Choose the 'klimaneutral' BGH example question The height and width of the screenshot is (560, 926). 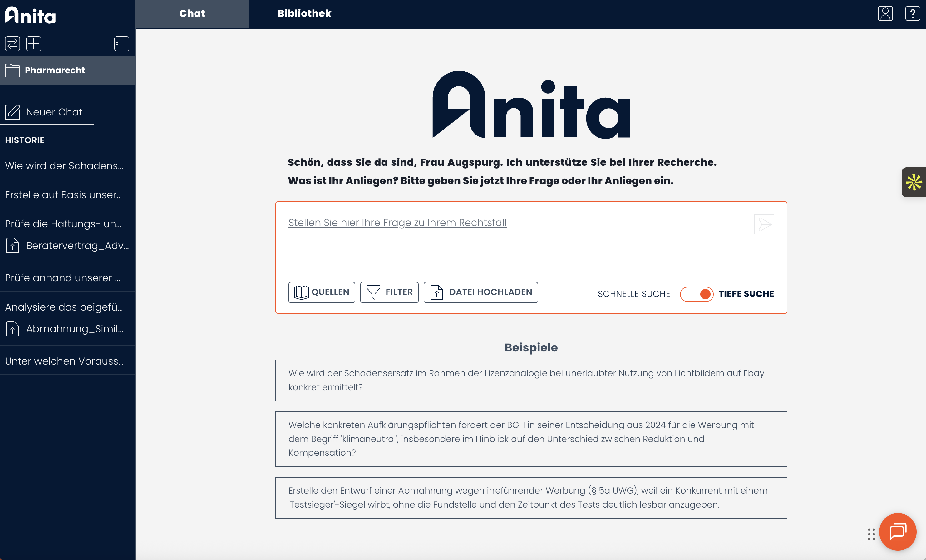[x=531, y=439]
